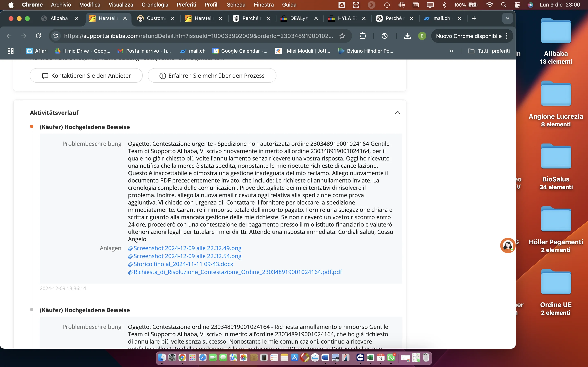Expand the tab search dropdown arrow
The height and width of the screenshot is (367, 588).
click(x=507, y=18)
